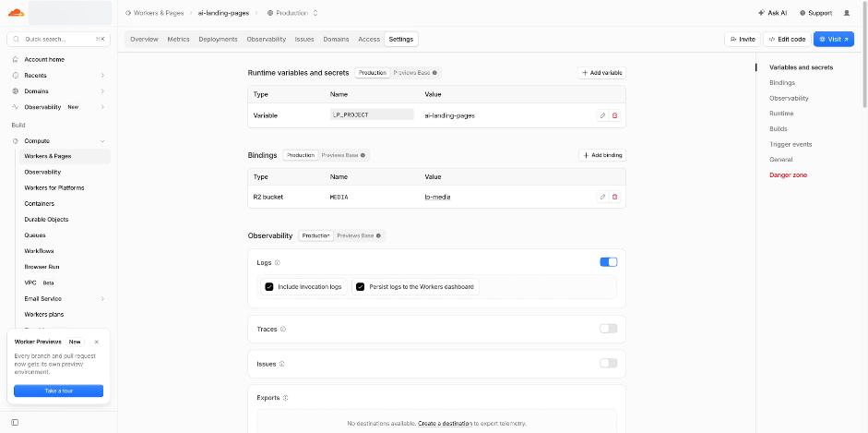Screen dimensions: 868x433
Task: Delete the MEDIA R2 bucket binding
Action: click(614, 197)
